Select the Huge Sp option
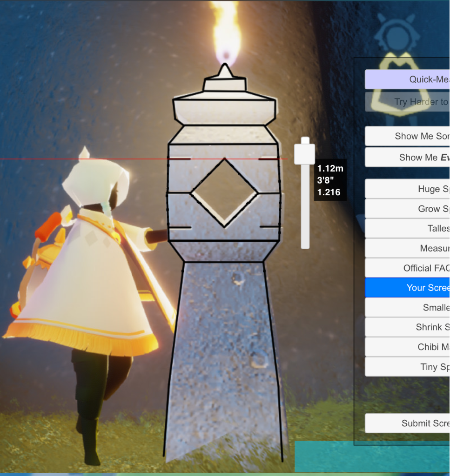 click(408, 189)
